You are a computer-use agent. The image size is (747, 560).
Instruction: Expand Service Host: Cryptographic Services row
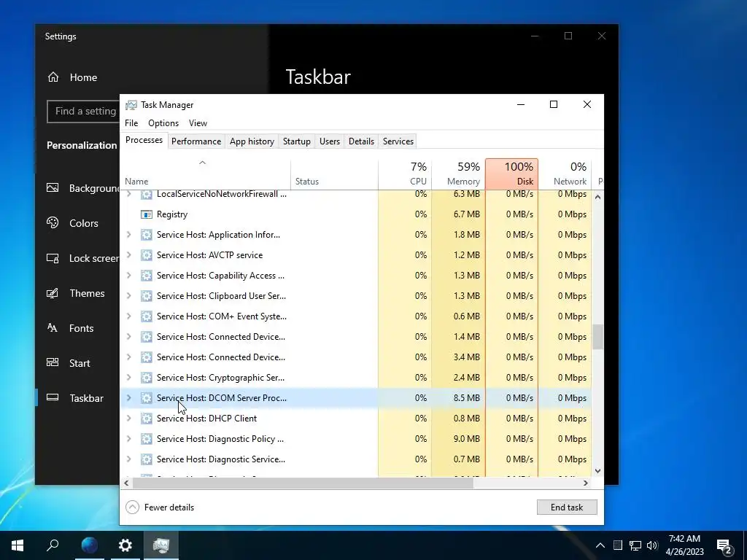pyautogui.click(x=128, y=378)
